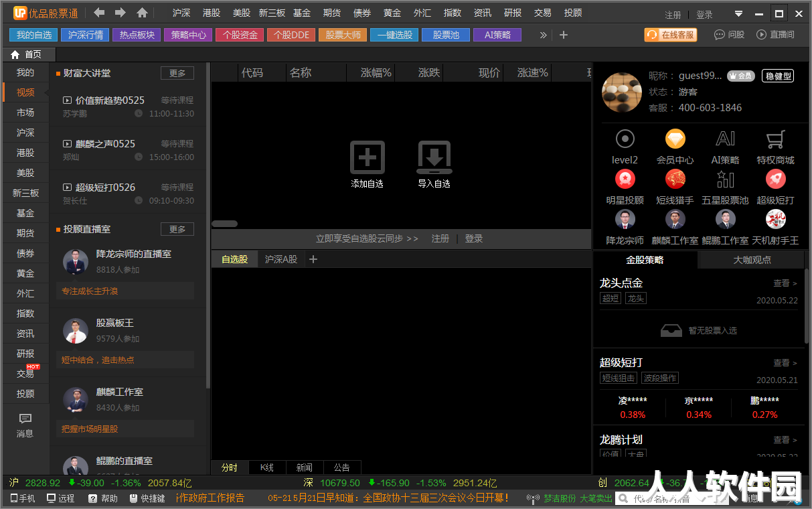
Task: Open the AI策略 icon in the profile panel
Action: (726, 139)
